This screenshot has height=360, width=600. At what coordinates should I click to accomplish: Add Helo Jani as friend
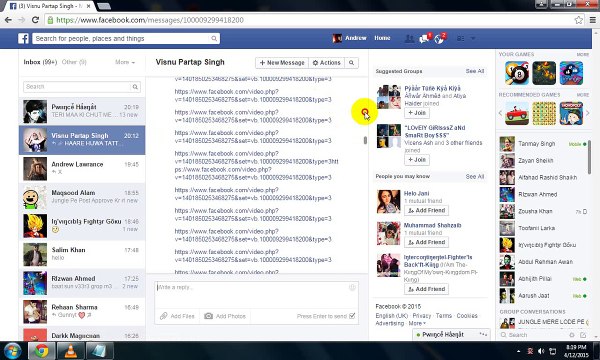pyautogui.click(x=426, y=210)
